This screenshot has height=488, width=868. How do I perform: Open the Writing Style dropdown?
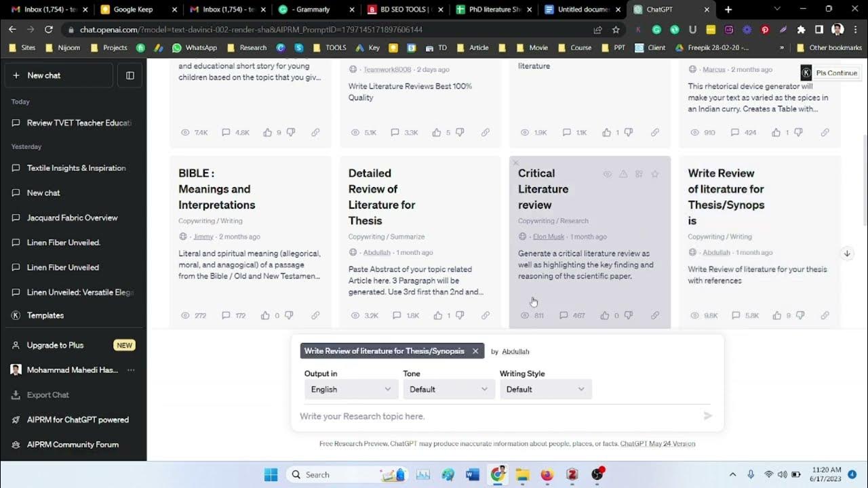[x=545, y=389]
